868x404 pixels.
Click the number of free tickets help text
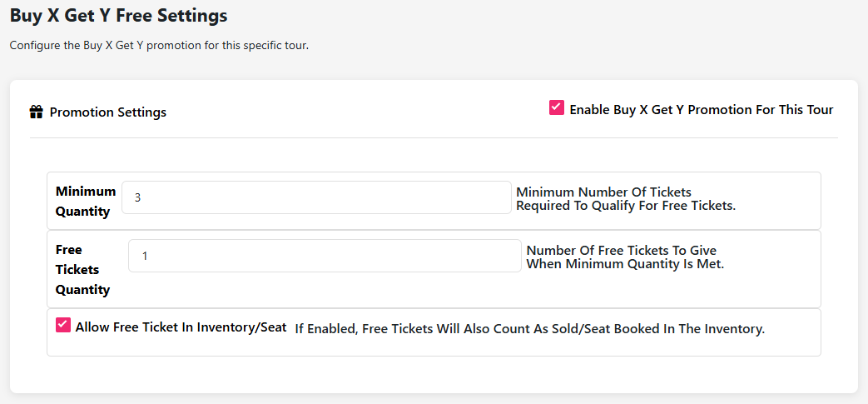(625, 257)
